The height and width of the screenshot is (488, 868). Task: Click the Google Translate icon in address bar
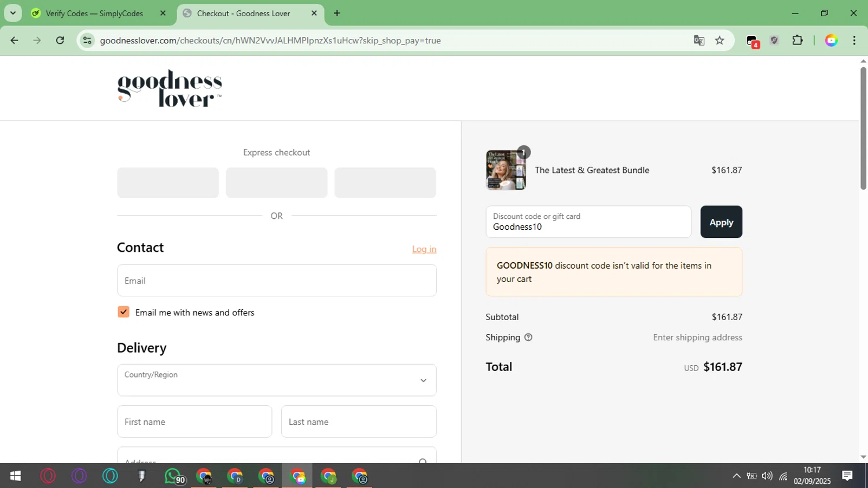pyautogui.click(x=699, y=41)
